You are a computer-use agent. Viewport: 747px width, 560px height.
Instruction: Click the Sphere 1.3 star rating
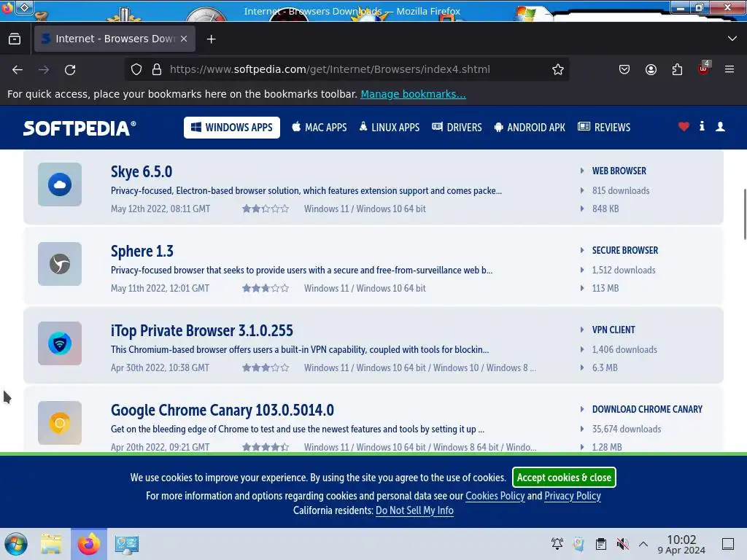[x=266, y=288]
